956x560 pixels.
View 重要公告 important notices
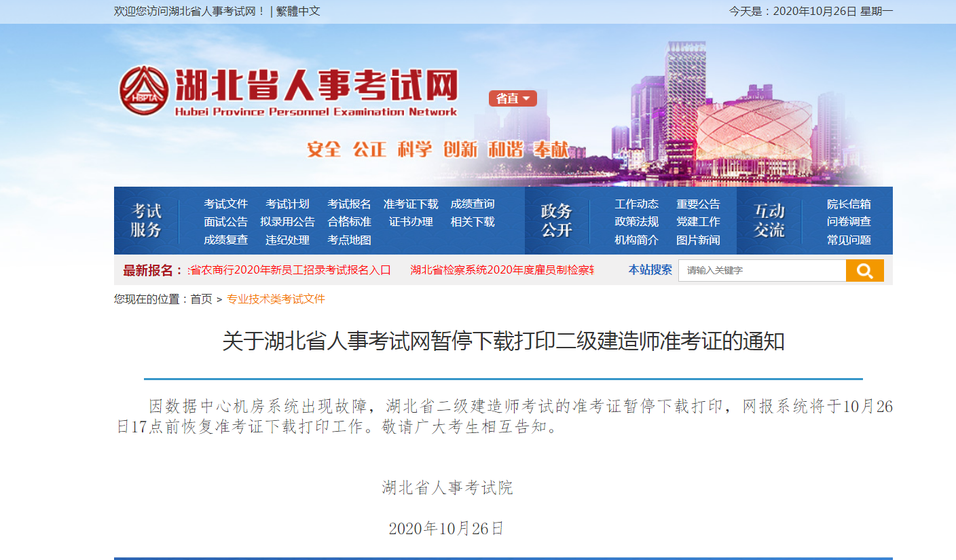click(x=698, y=204)
